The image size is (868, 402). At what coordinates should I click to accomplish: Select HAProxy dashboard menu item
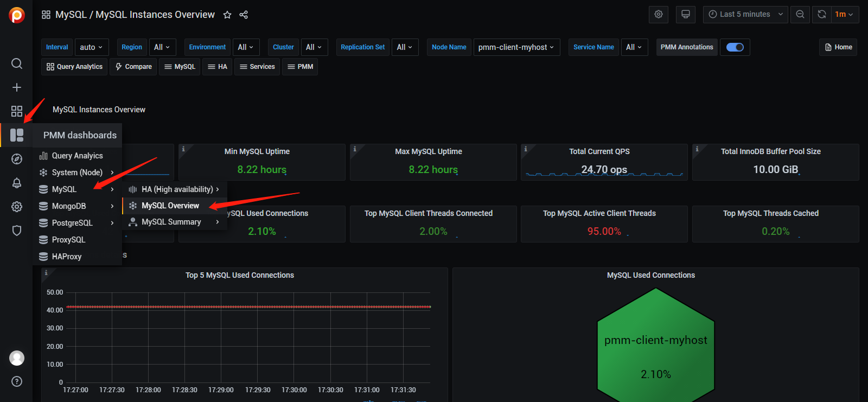point(77,257)
